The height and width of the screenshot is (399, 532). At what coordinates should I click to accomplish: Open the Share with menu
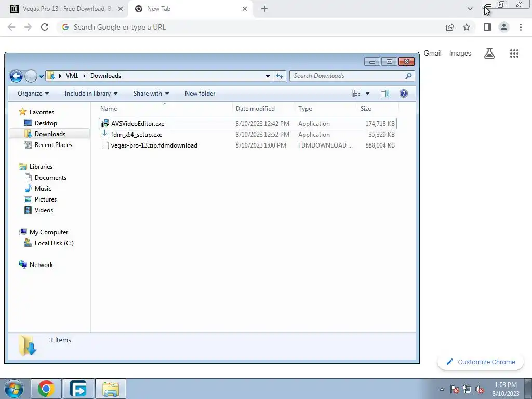point(151,94)
